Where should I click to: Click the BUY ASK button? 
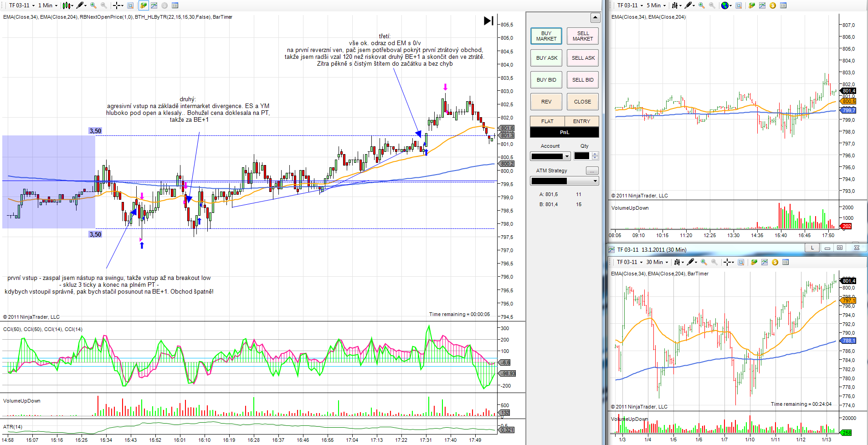tap(546, 58)
